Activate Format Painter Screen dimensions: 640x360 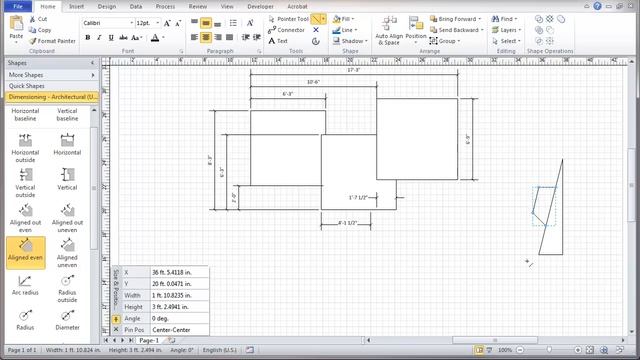(52, 41)
